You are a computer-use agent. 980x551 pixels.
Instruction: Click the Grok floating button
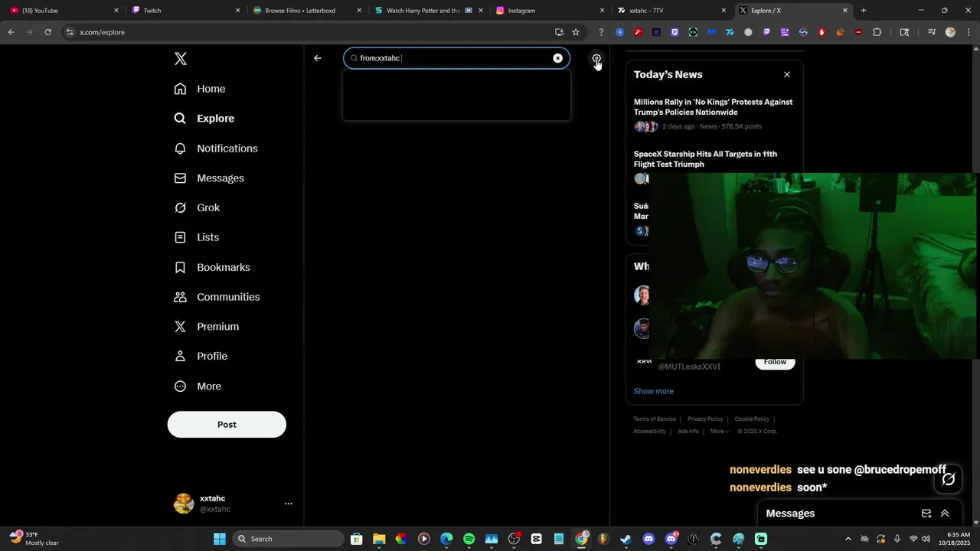click(x=949, y=479)
